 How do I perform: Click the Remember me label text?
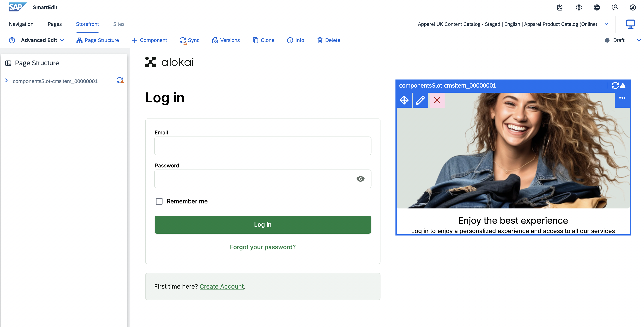click(187, 201)
